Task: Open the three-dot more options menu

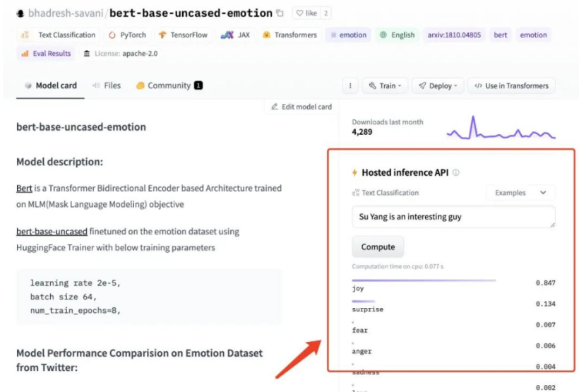Action: pyautogui.click(x=350, y=86)
